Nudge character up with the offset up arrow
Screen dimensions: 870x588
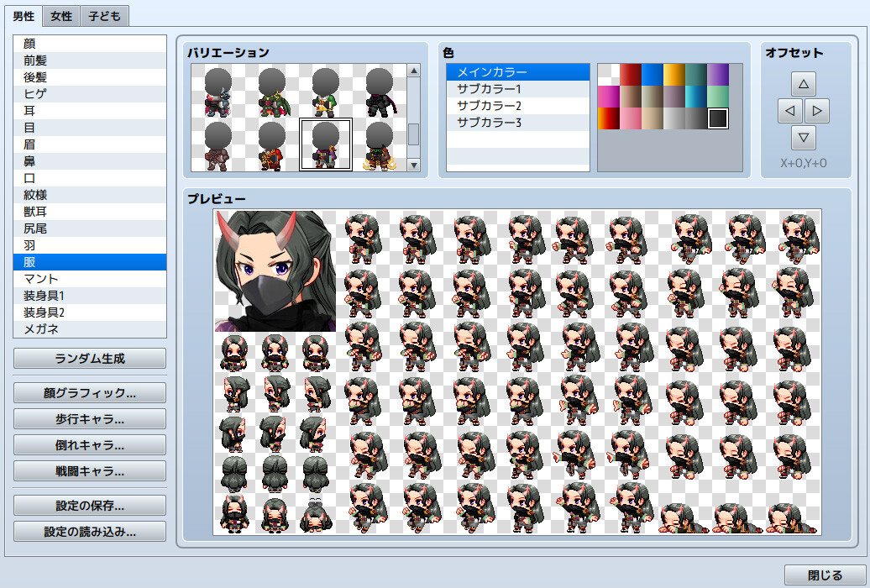click(x=804, y=83)
